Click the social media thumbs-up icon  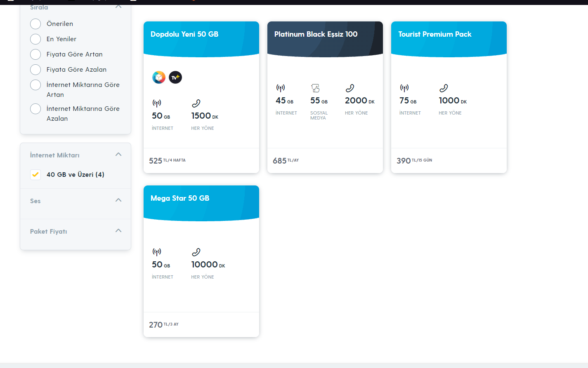click(315, 88)
